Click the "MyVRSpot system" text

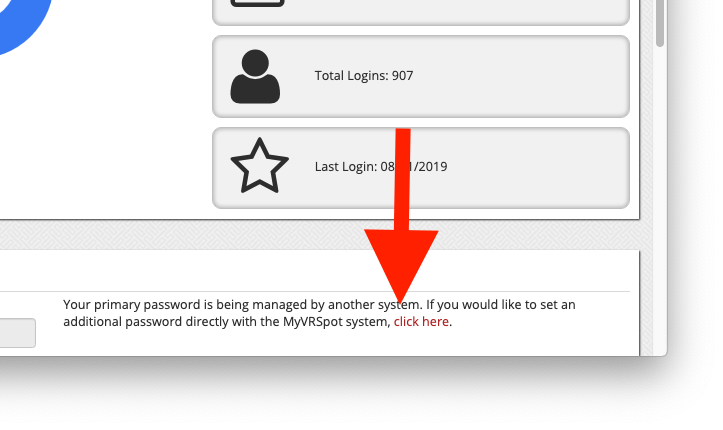click(x=336, y=322)
